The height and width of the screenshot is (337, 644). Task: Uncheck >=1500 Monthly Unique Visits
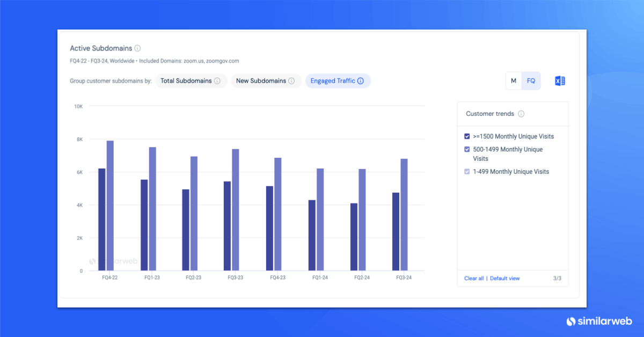coord(466,136)
